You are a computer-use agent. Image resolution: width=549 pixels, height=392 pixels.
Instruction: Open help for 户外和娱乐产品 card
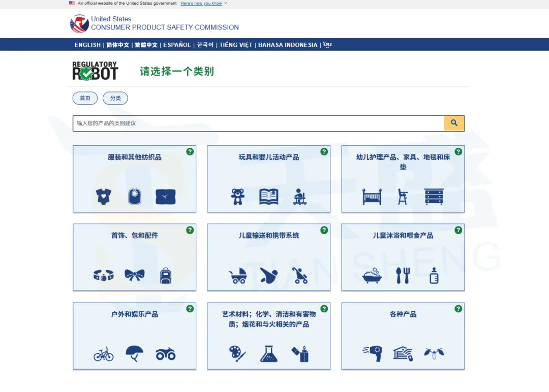coord(190,309)
